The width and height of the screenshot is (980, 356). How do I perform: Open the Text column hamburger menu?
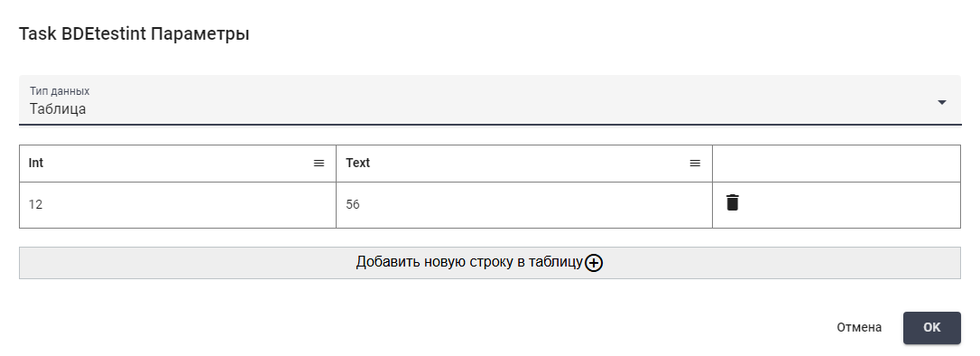tap(695, 164)
